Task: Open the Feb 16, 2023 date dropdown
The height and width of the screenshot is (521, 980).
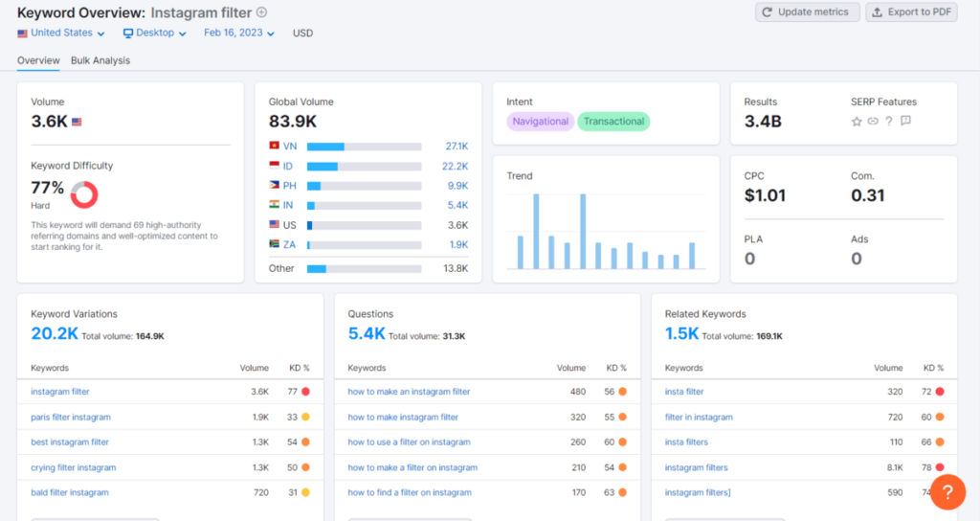Action: point(238,34)
